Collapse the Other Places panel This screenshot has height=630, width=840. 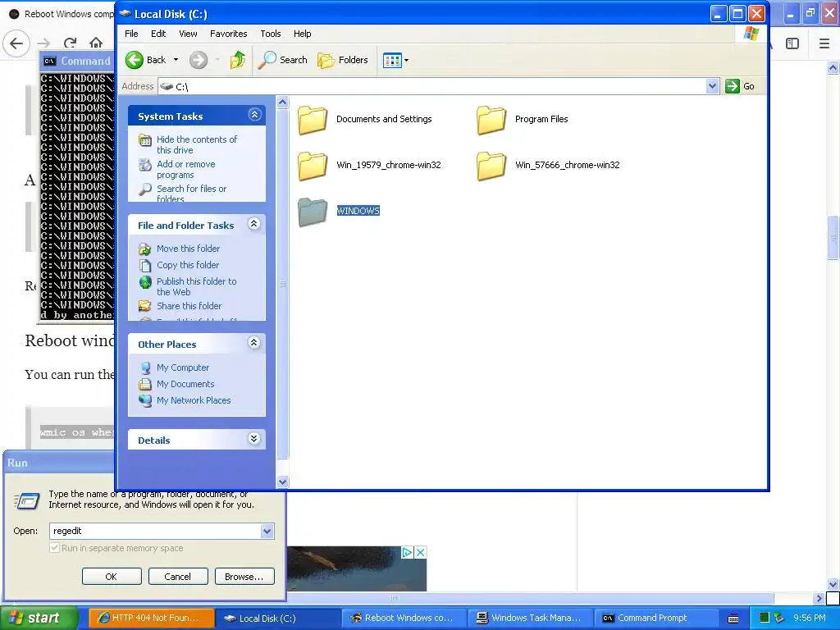254,343
